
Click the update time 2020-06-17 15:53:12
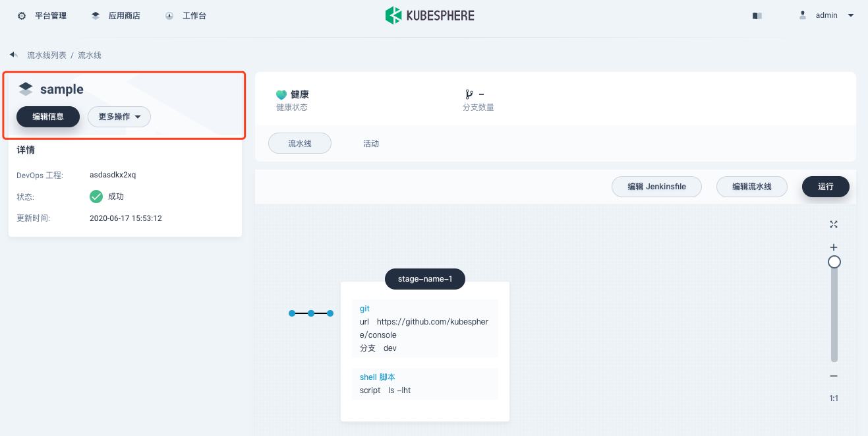tap(126, 218)
